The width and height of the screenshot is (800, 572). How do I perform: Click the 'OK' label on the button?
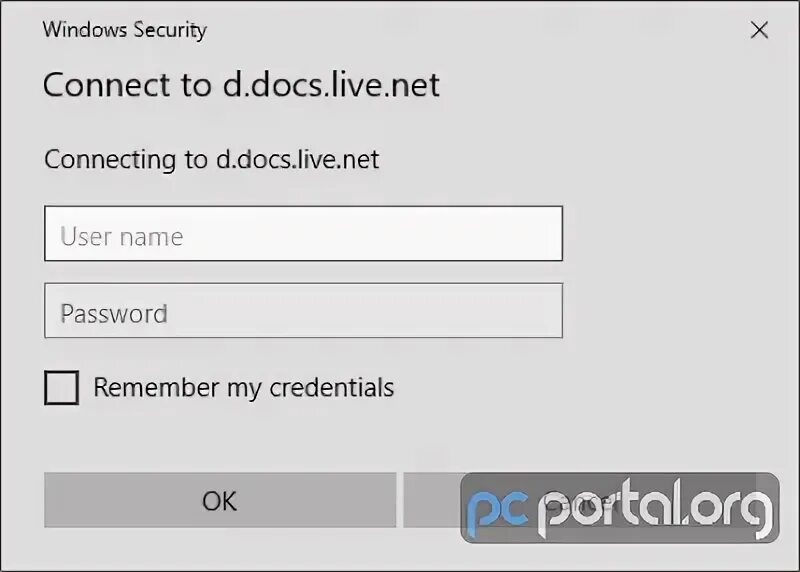(x=219, y=501)
